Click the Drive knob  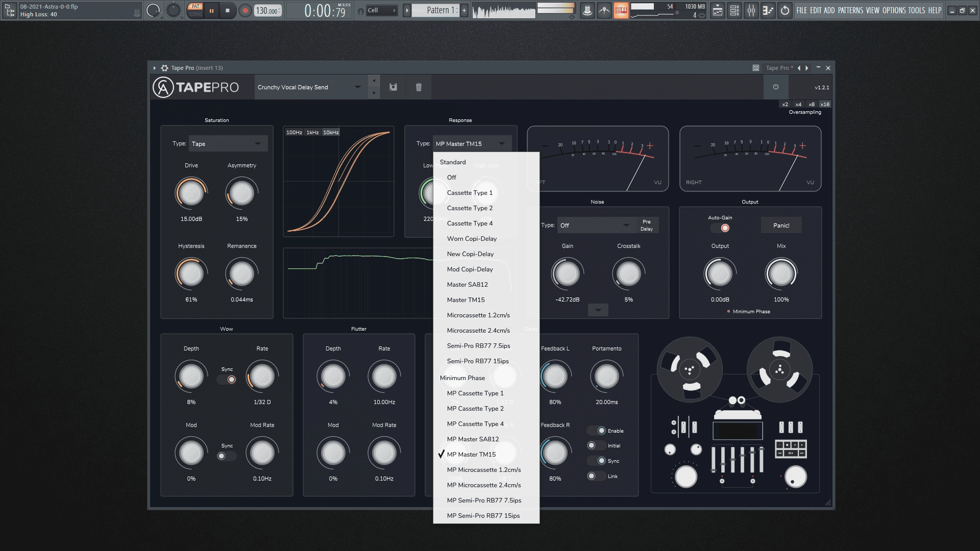[191, 193]
